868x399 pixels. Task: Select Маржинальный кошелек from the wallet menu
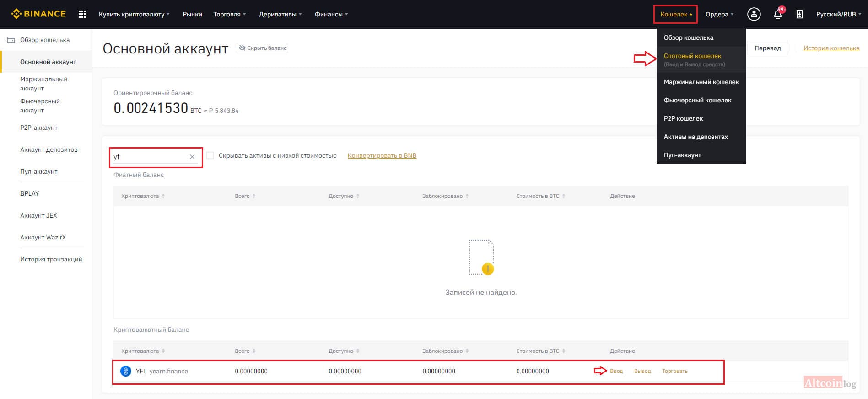click(x=701, y=82)
